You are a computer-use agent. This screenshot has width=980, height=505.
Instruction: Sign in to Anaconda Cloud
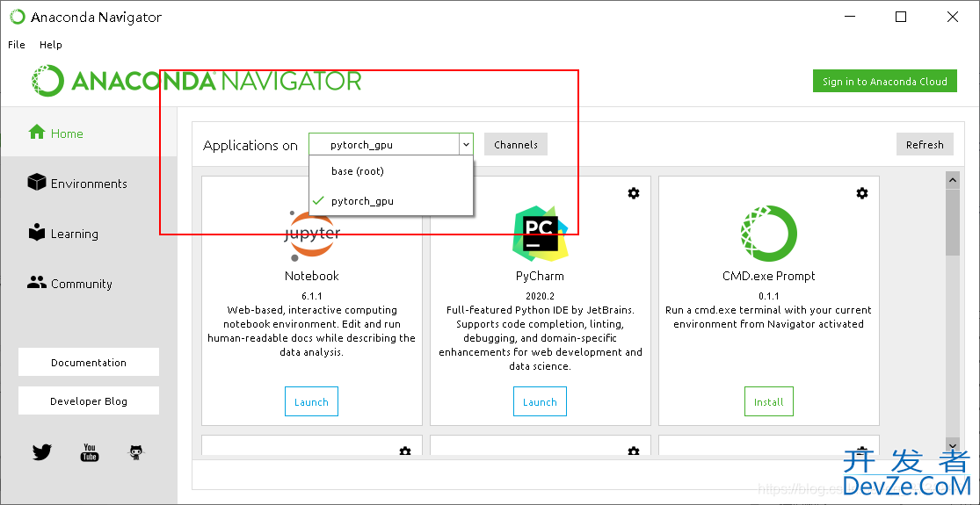[884, 81]
